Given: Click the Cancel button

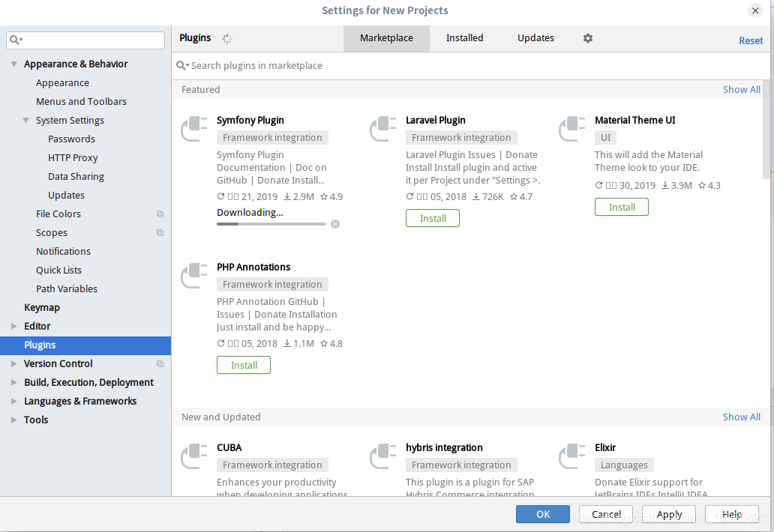Looking at the screenshot, I should (606, 514).
